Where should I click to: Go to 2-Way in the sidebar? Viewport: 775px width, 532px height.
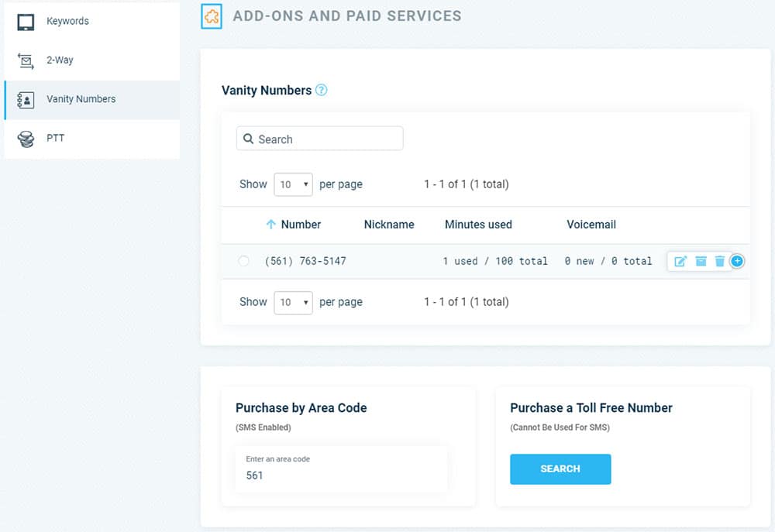click(x=60, y=60)
